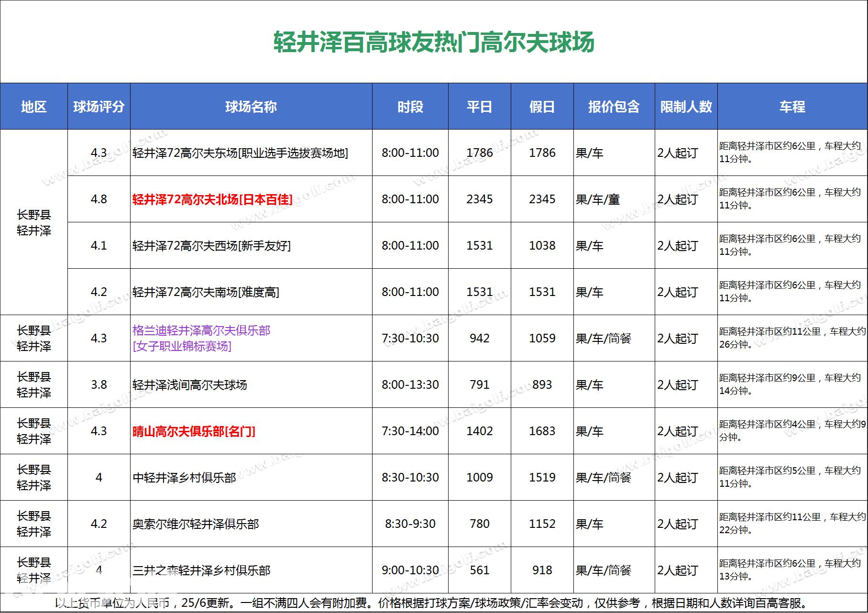Click the 车程 column header
The image size is (868, 613).
792,107
